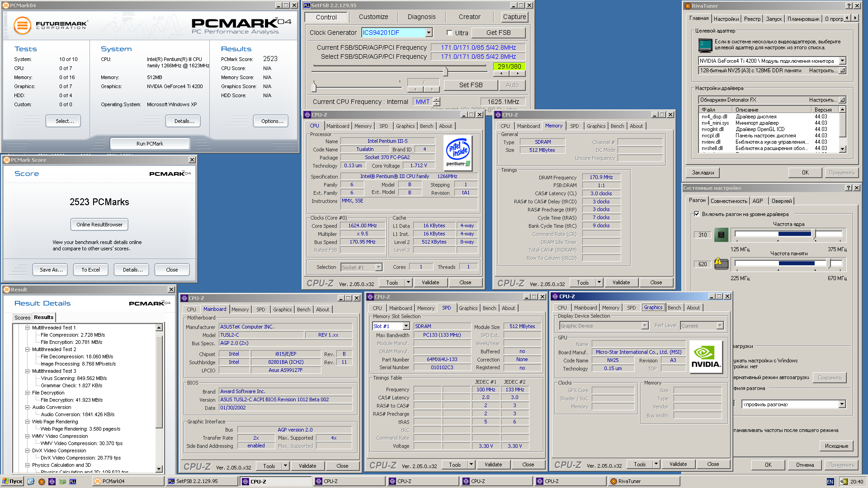This screenshot has height=488, width=868.
Task: Collapse the Audio Conversion tree node
Action: [x=27, y=407]
